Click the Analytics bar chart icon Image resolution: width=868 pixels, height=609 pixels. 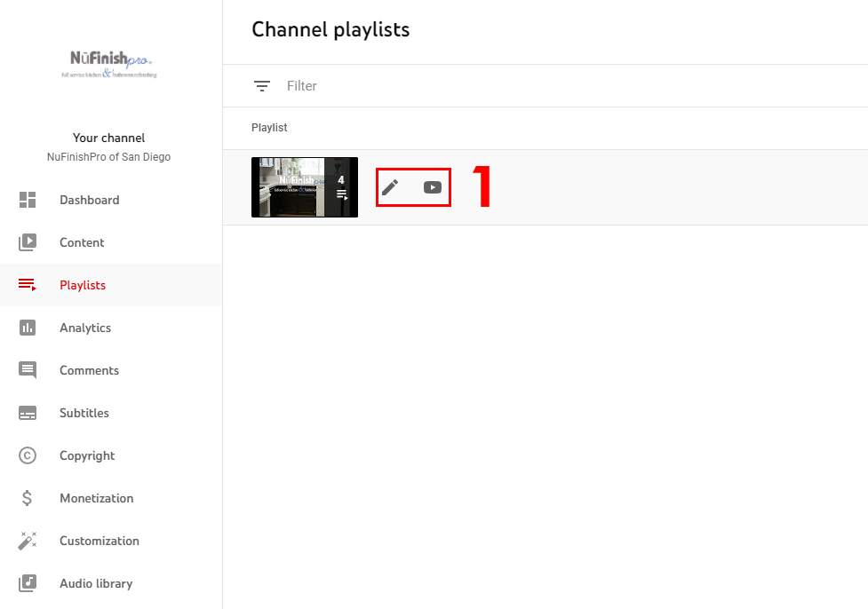(28, 328)
